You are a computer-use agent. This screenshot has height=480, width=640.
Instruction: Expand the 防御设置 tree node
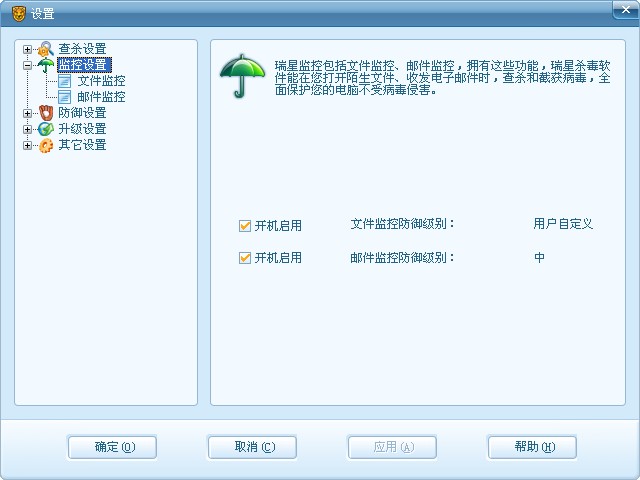[x=27, y=113]
